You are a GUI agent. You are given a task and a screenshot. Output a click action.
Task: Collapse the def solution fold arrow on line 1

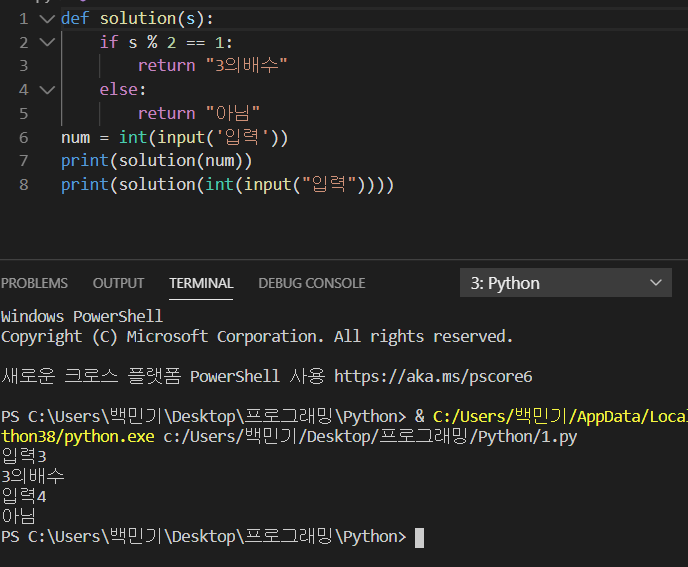[x=47, y=19]
